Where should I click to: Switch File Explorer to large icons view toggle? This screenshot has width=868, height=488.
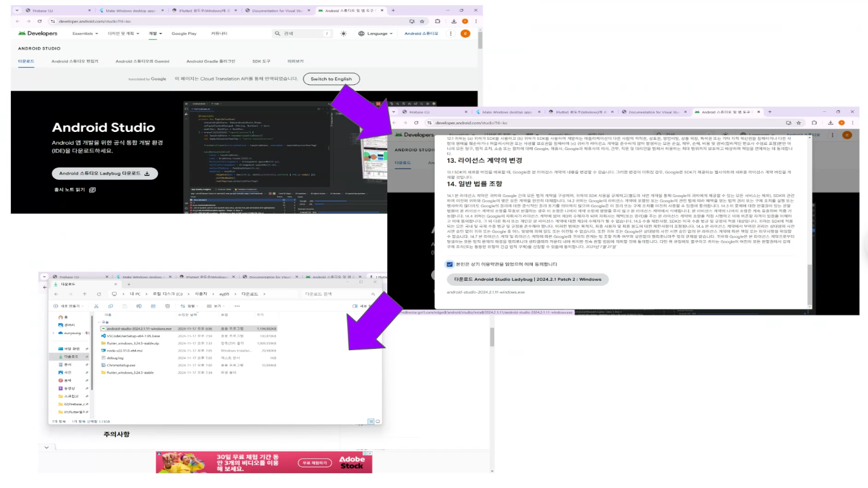coord(376,422)
